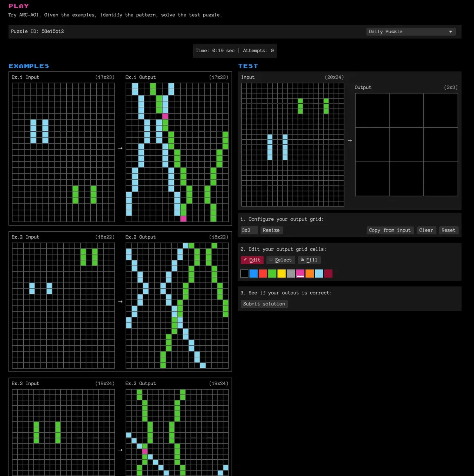Click Copy from input
Viewport: 474px width, 476px height.
[x=390, y=230]
